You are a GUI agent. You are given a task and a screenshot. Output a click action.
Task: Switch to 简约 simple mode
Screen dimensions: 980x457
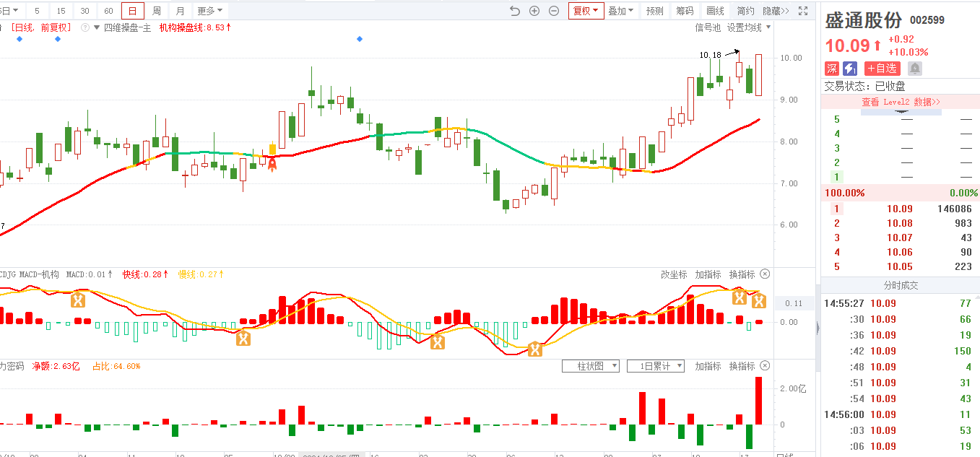pyautogui.click(x=745, y=11)
